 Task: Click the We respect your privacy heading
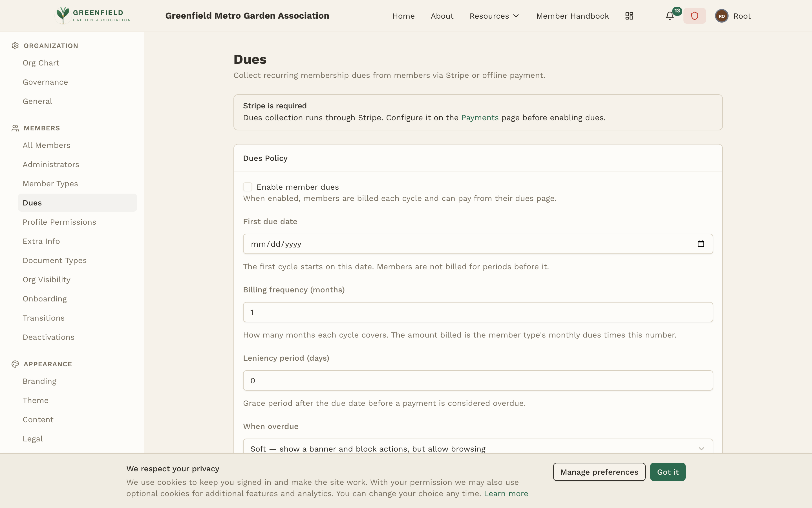coord(173,469)
